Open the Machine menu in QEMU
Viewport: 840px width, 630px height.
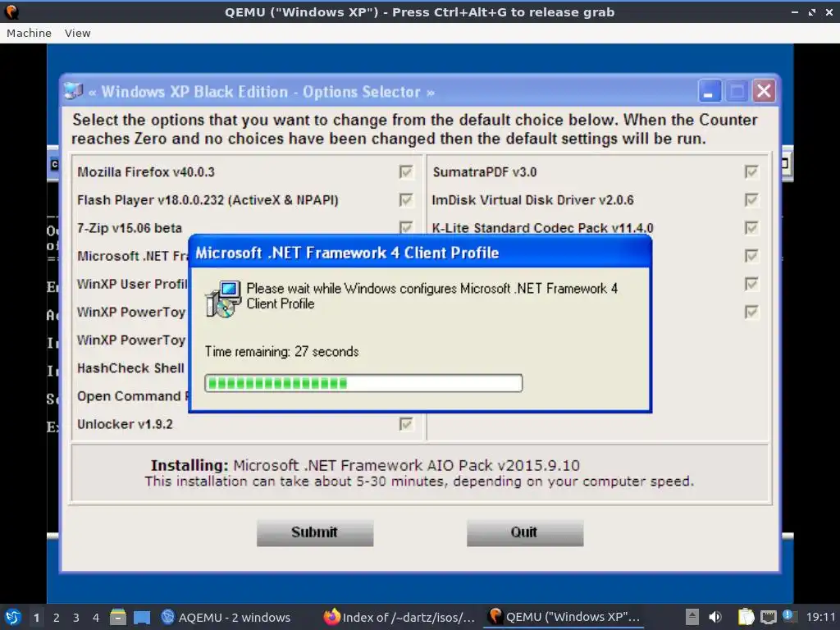(29, 33)
